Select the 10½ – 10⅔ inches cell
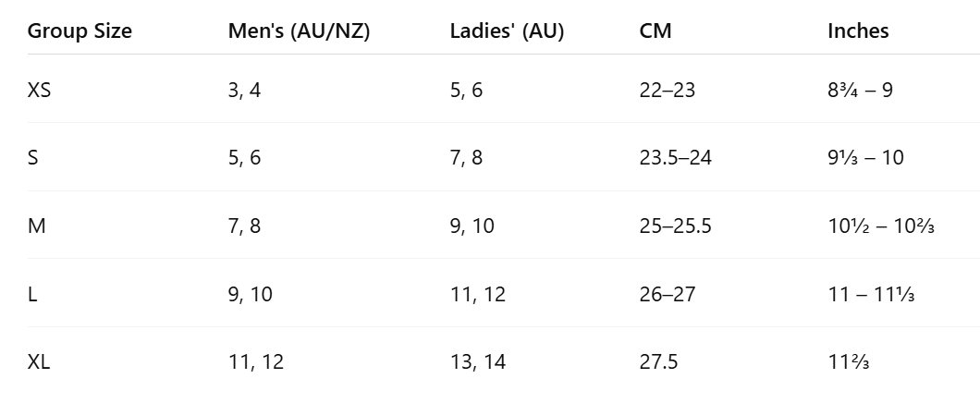980x403 pixels. tap(881, 226)
